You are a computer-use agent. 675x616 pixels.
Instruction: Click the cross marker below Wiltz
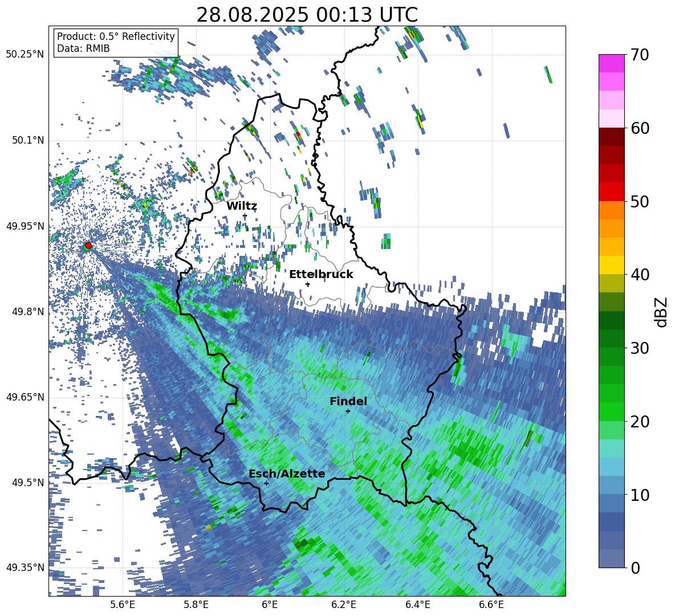[x=245, y=215]
